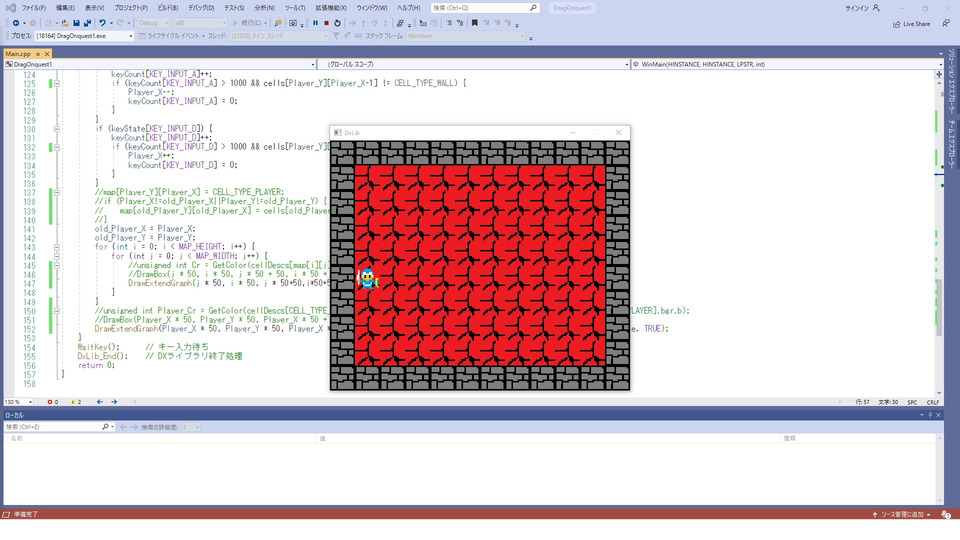Go to next issue with right arrow

114,402
